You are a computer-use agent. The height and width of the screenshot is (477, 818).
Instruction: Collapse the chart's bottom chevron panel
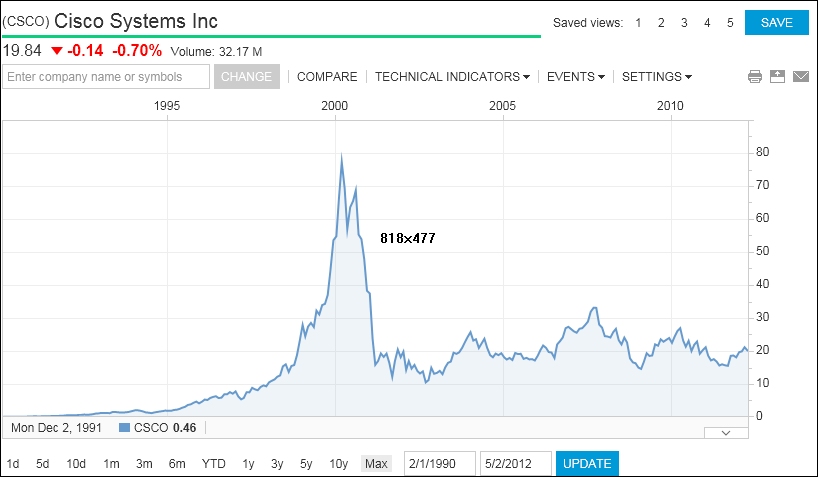click(726, 432)
